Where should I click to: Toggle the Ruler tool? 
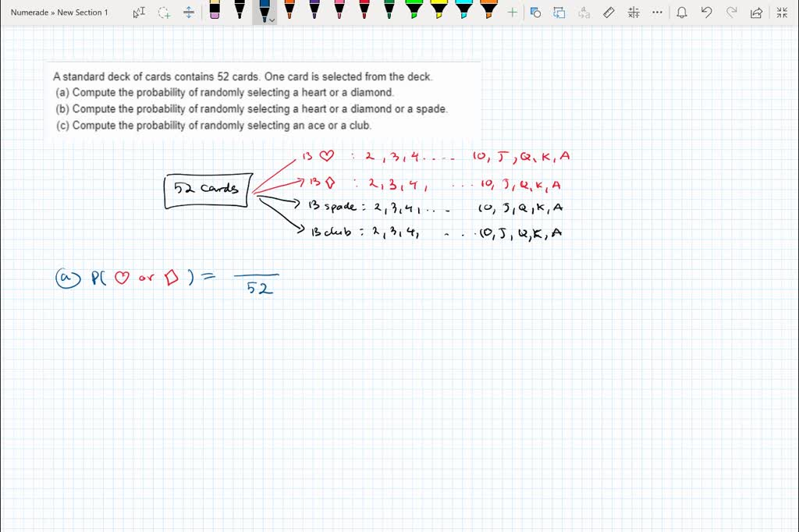[x=609, y=12]
